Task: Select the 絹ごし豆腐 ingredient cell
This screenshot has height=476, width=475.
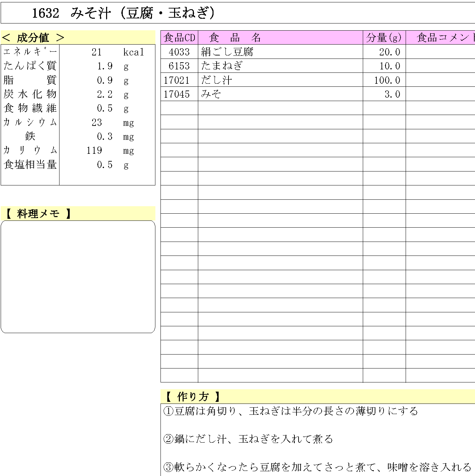Action: pos(227,52)
